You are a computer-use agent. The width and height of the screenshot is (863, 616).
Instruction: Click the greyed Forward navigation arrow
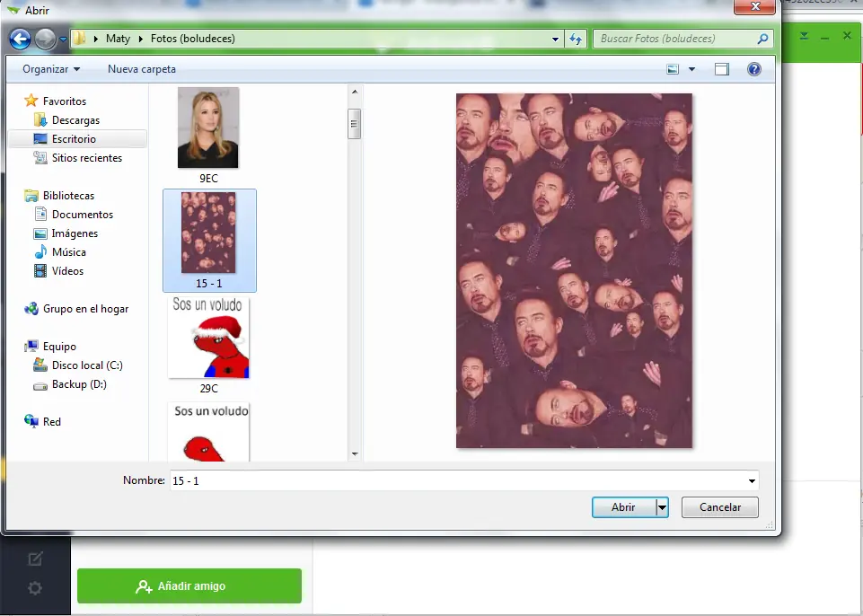tap(45, 40)
